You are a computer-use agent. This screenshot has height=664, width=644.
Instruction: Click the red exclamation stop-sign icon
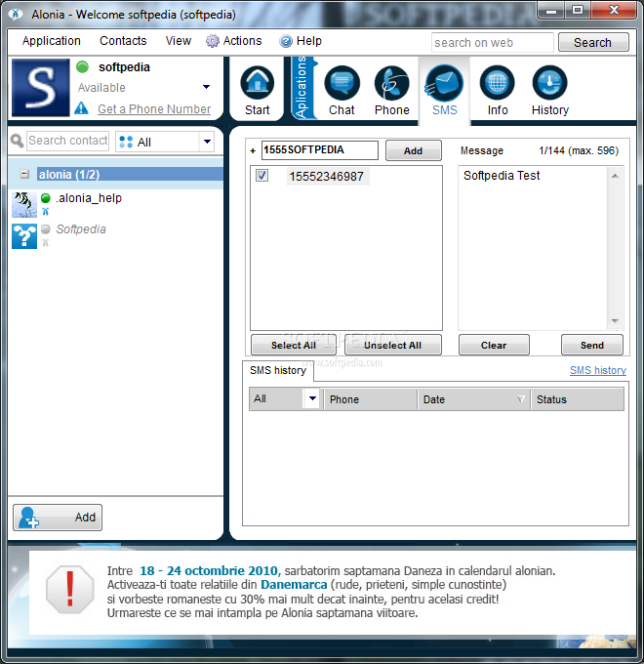pos(70,590)
